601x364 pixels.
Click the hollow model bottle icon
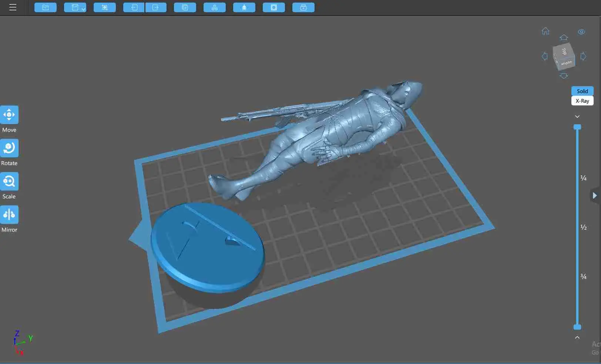coord(244,7)
